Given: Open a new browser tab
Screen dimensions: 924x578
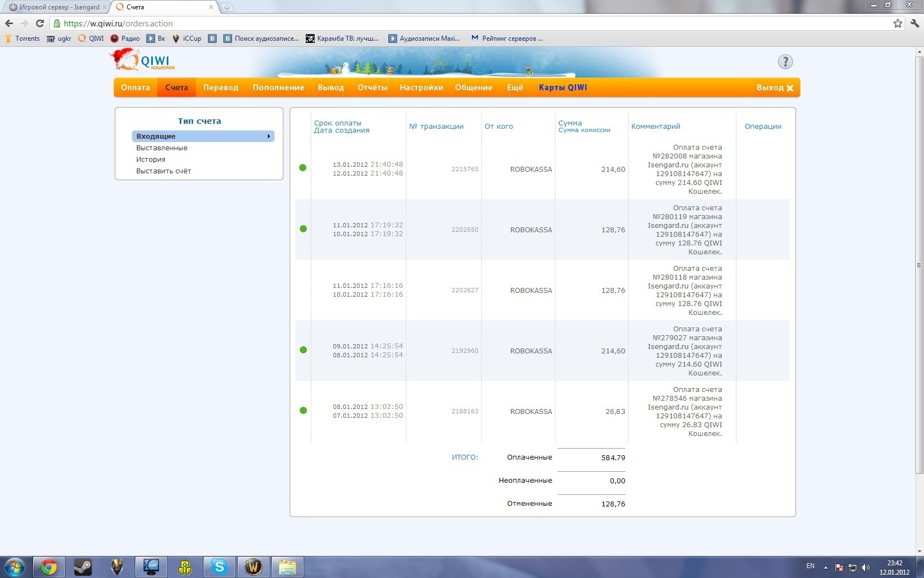Looking at the screenshot, I should 227,7.
